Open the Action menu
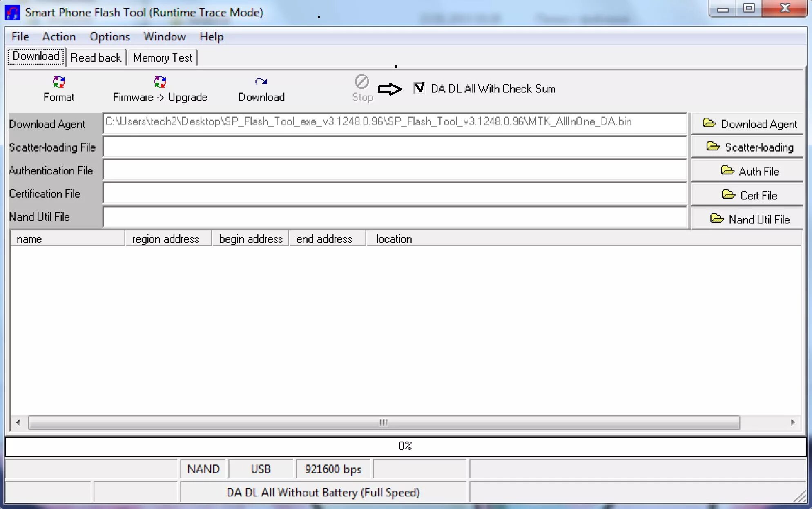Image resolution: width=812 pixels, height=509 pixels. 59,37
